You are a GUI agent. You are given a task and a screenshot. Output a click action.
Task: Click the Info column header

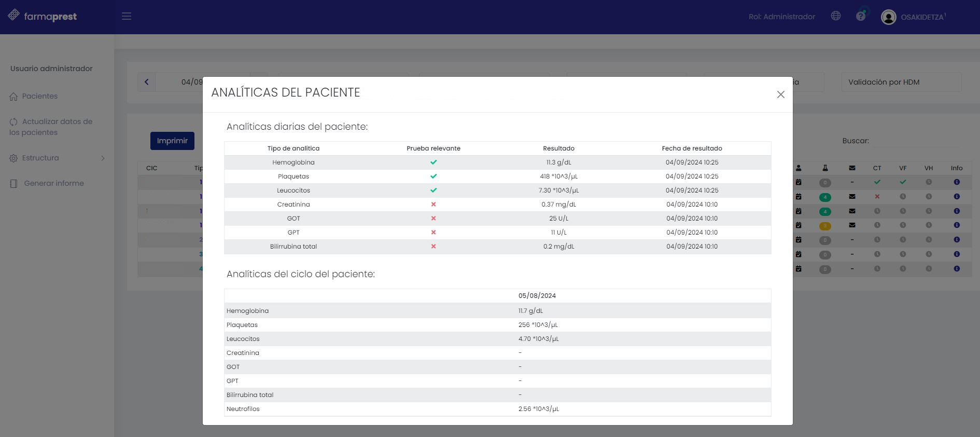957,168
